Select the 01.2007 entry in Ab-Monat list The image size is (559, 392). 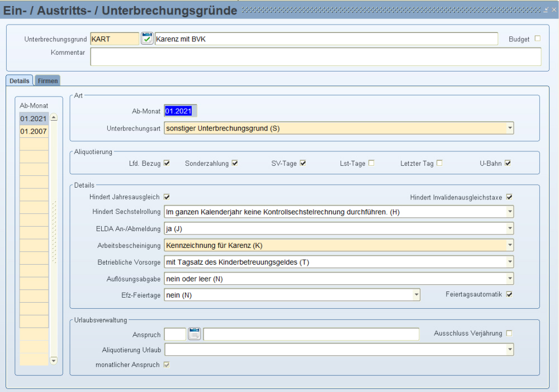point(34,131)
